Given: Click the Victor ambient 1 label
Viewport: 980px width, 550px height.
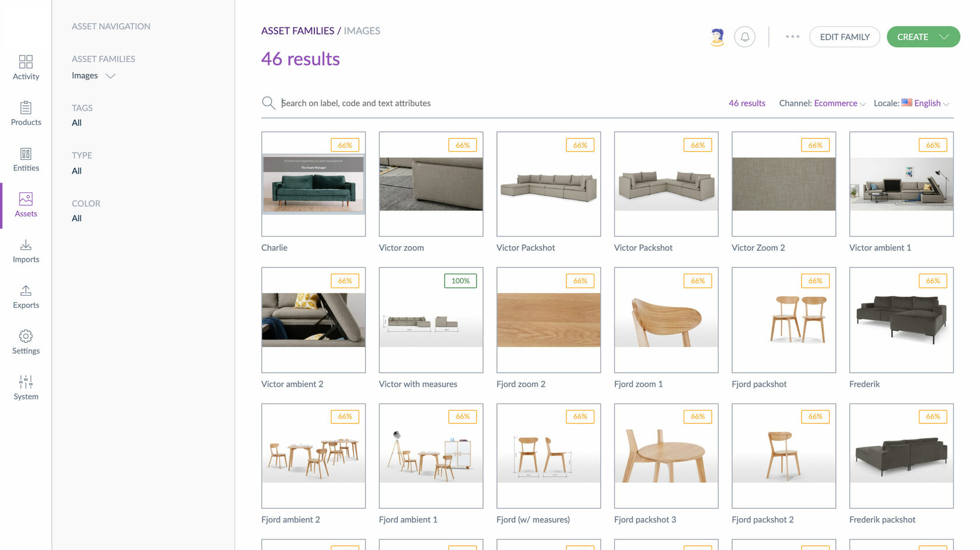Looking at the screenshot, I should pyautogui.click(x=880, y=248).
